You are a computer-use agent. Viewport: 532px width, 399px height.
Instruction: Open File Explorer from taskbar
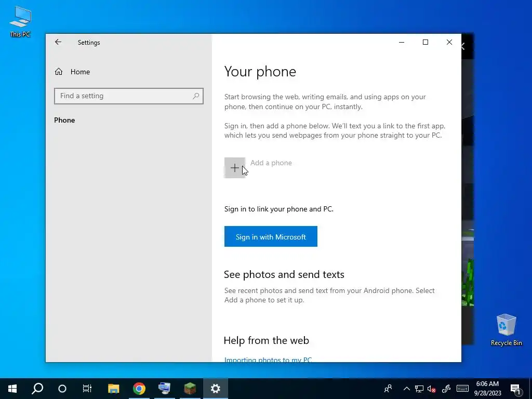click(113, 389)
